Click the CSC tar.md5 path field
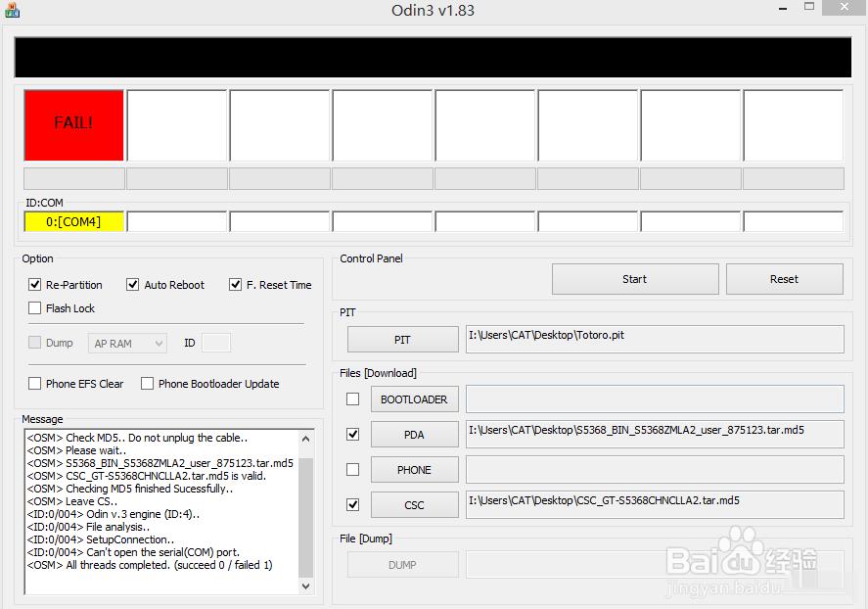868x609 pixels. (x=655, y=505)
